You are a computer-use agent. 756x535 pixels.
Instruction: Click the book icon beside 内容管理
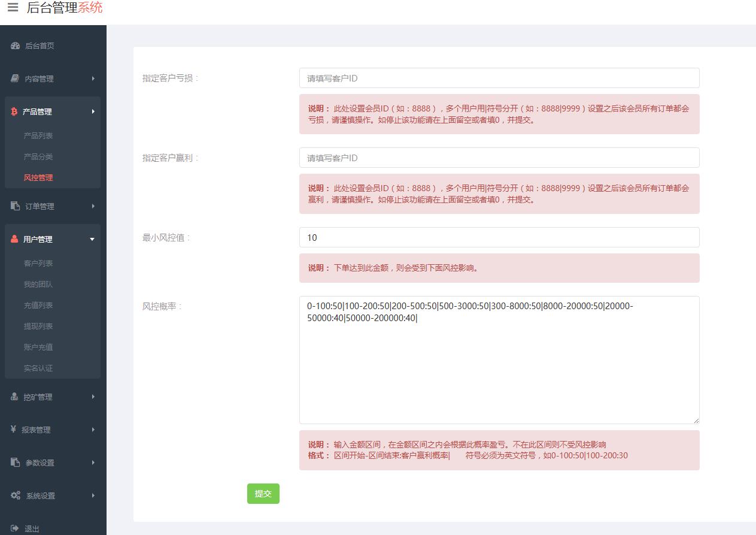pos(16,78)
